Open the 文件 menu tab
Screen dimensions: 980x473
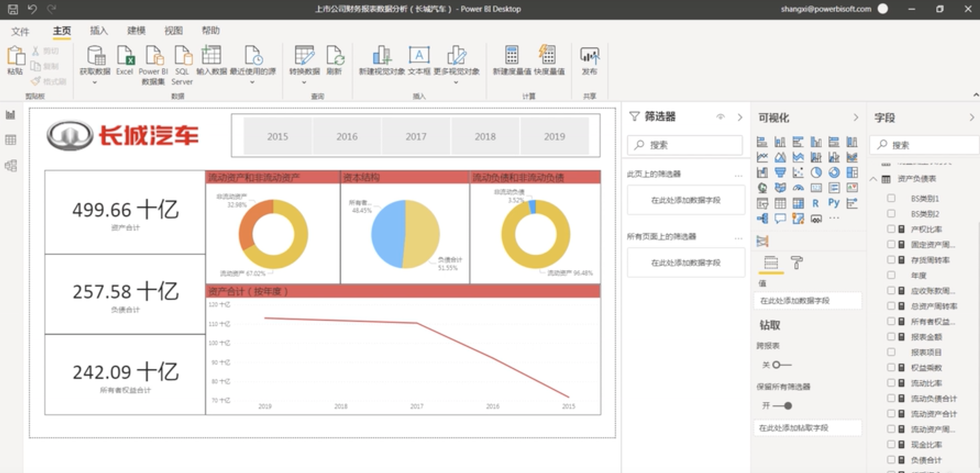(x=20, y=31)
